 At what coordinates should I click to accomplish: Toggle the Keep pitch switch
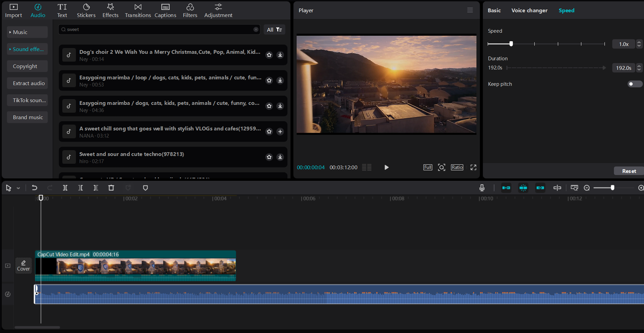[635, 84]
